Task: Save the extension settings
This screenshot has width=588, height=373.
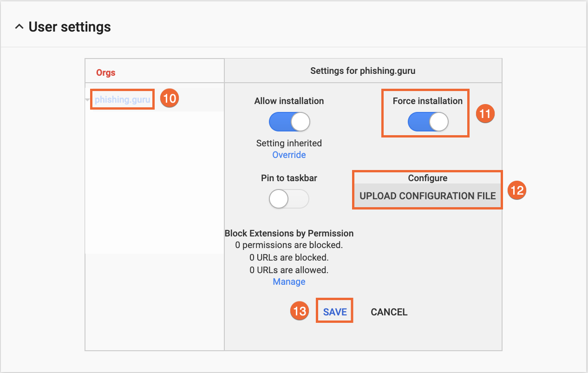Action: click(335, 312)
